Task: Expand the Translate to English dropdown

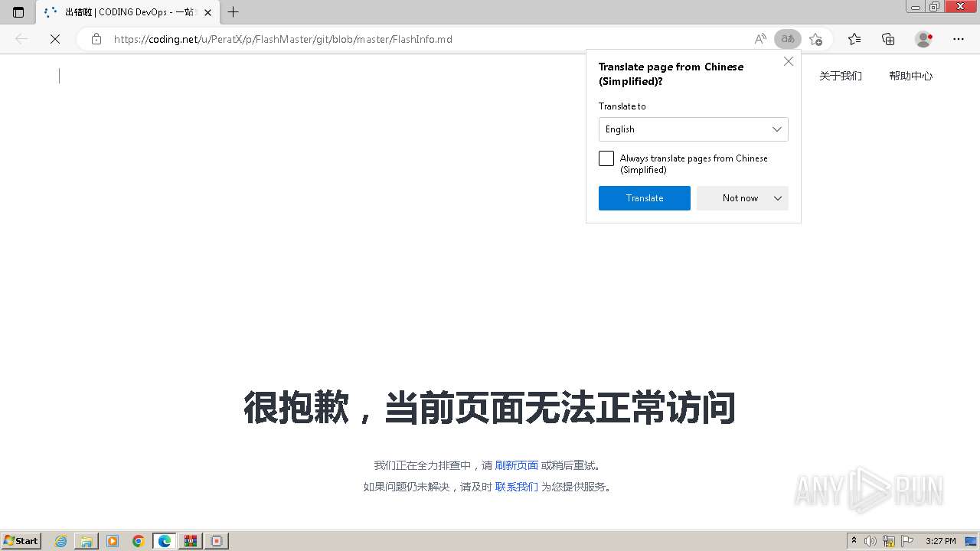Action: point(694,129)
